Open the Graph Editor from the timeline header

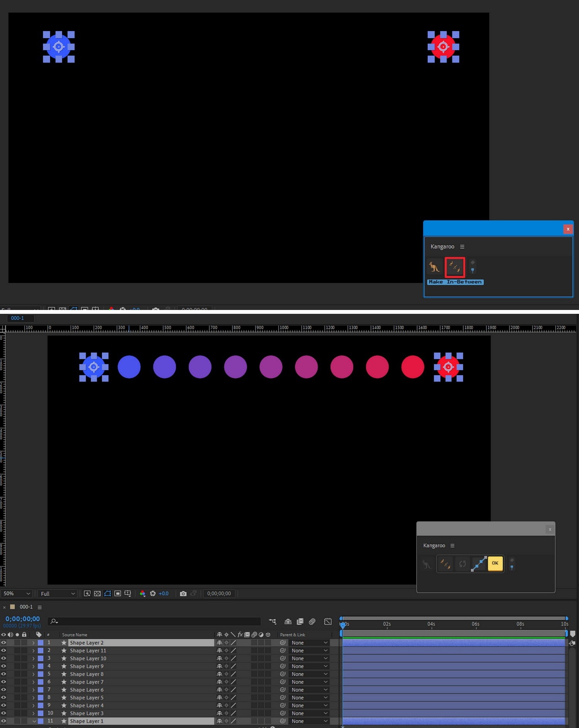coord(328,621)
